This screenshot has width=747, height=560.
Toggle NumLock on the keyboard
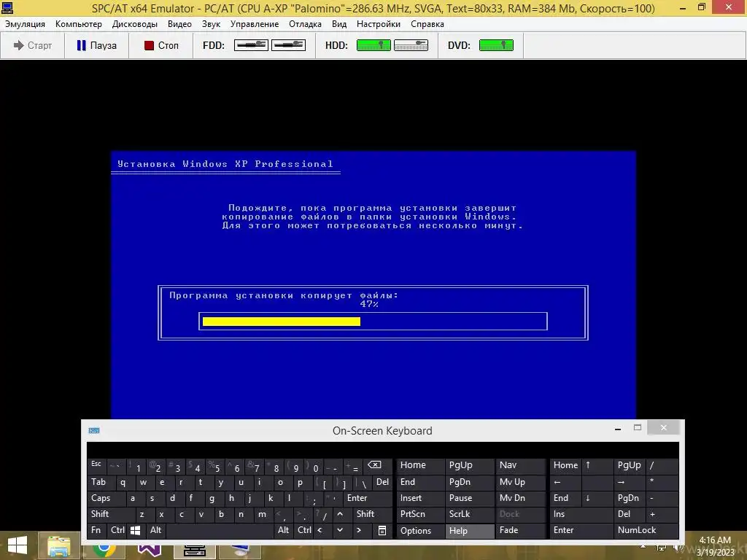tap(646, 530)
